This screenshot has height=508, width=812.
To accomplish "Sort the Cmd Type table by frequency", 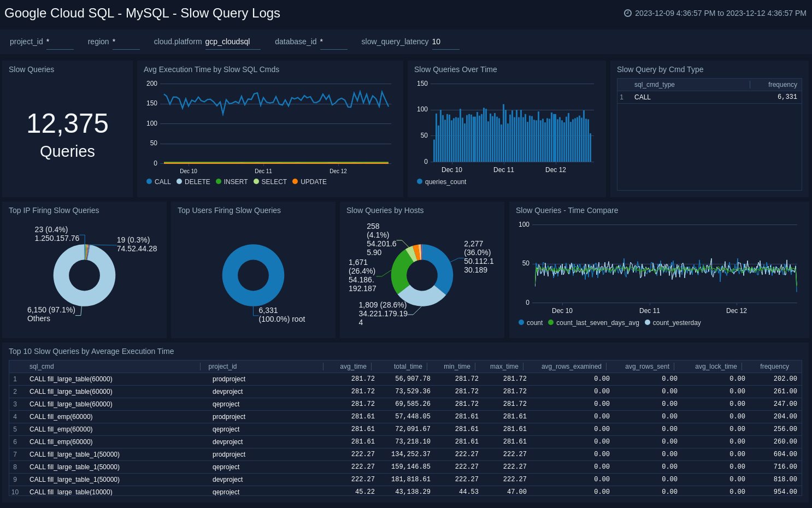I will click(782, 85).
